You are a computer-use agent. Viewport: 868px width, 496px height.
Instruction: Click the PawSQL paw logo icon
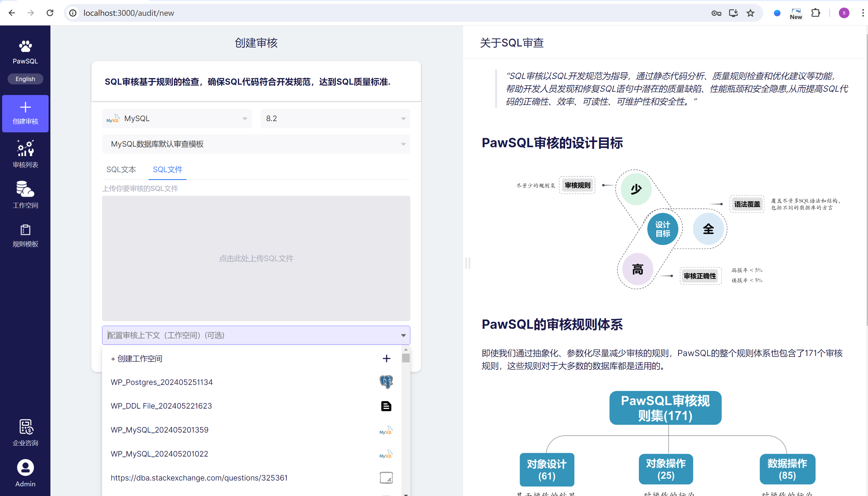[25, 46]
